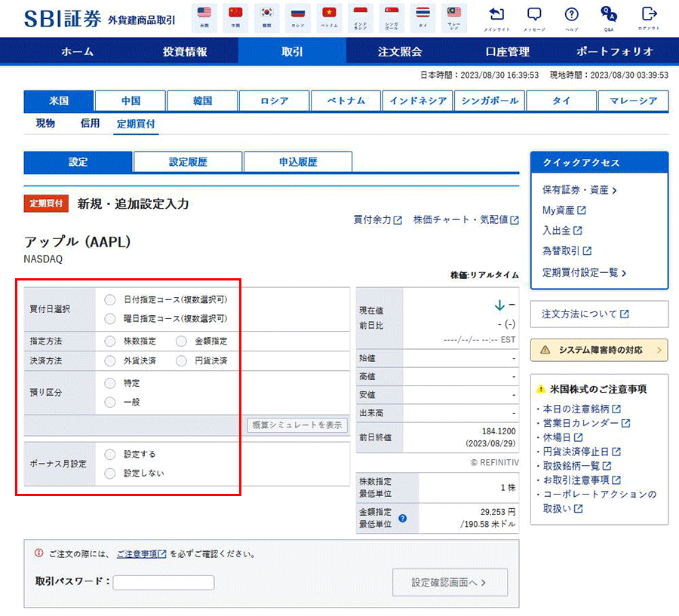Choose 一般 account type radio
679x616 pixels.
[x=110, y=402]
